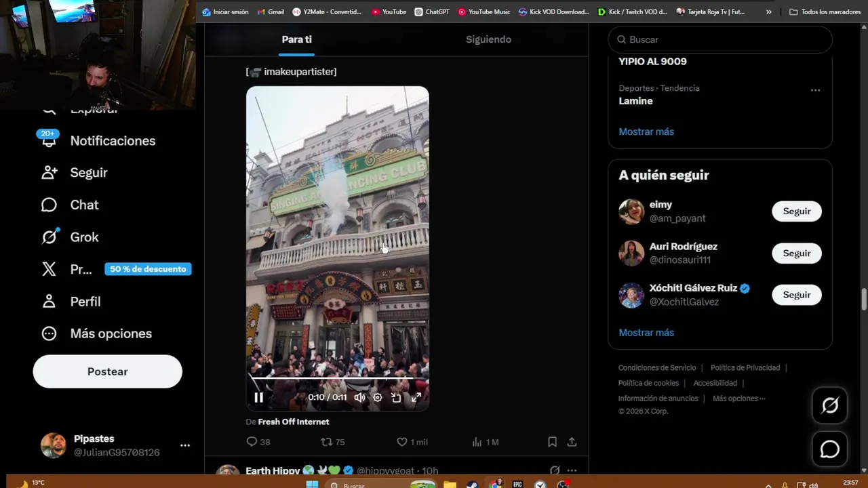868x488 pixels.
Task: Reply to the post with 38 comments
Action: [258, 442]
